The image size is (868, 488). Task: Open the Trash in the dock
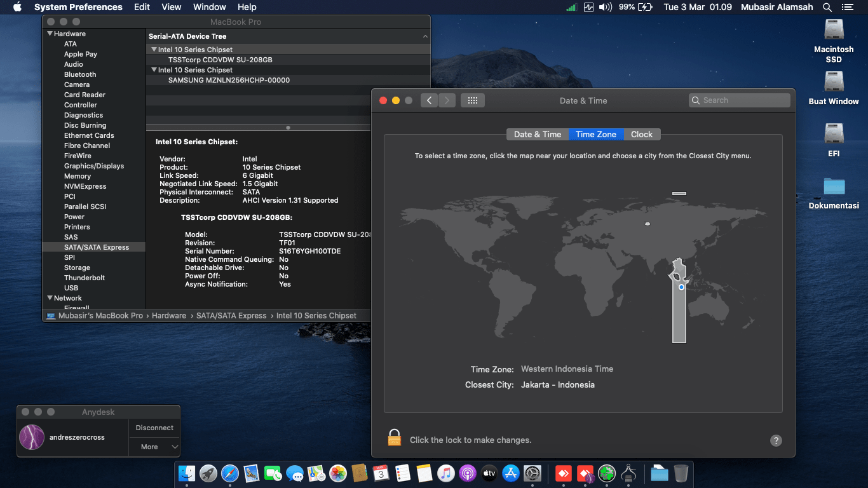click(x=681, y=473)
